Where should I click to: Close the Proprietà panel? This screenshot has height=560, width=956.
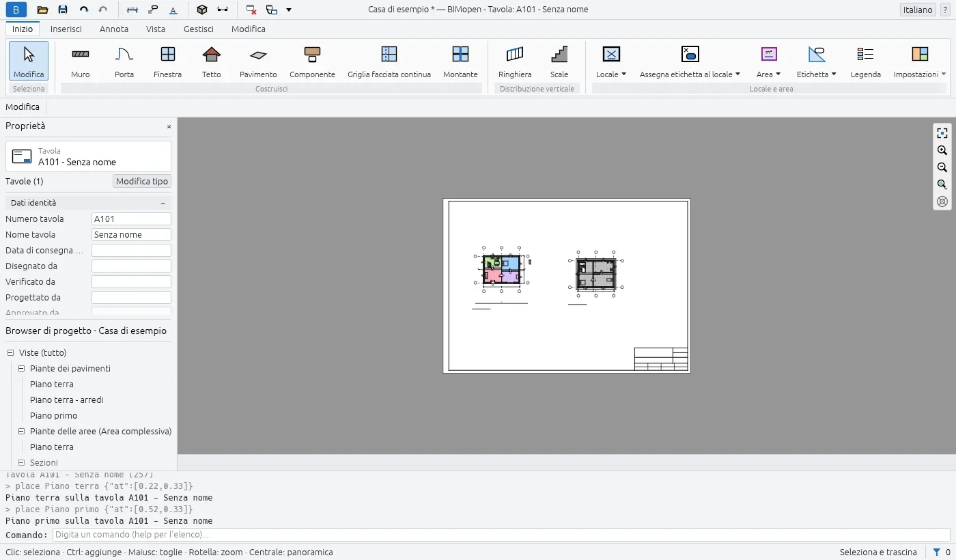tap(169, 126)
